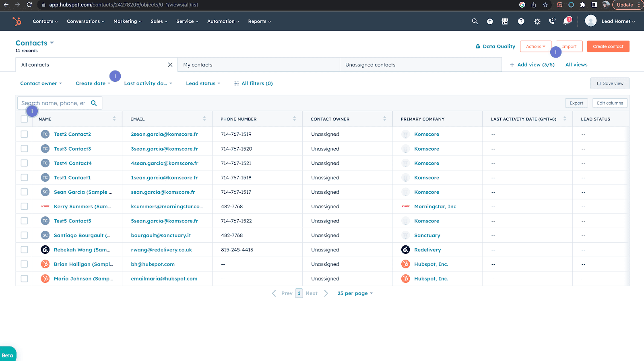
Task: Select the Kerry Summers row checkbox
Action: pos(25,206)
